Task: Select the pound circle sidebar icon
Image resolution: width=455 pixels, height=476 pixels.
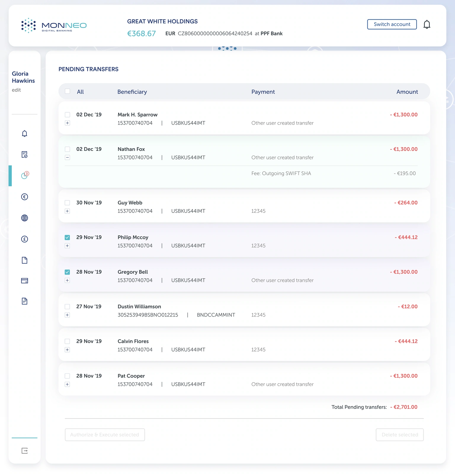Action: pyautogui.click(x=25, y=239)
